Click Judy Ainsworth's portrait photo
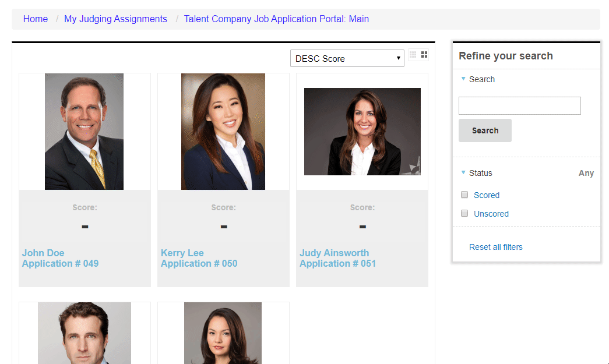The height and width of the screenshot is (364, 609). tap(362, 132)
